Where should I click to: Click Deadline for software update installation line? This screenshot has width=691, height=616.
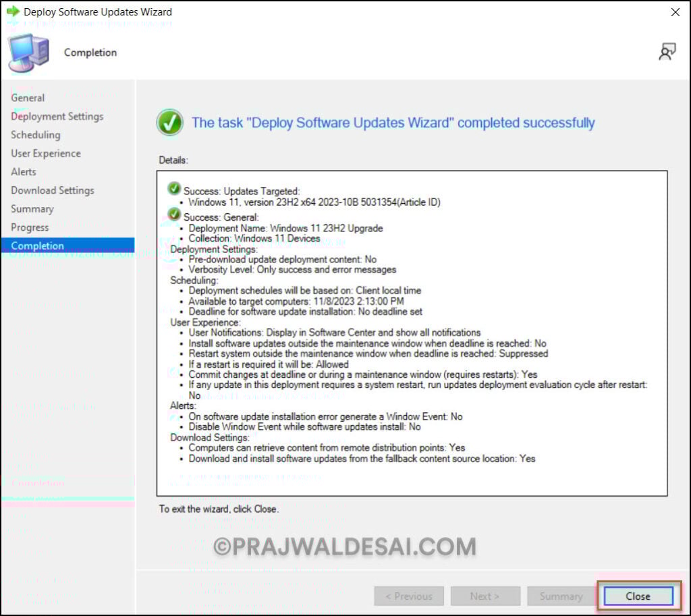306,312
